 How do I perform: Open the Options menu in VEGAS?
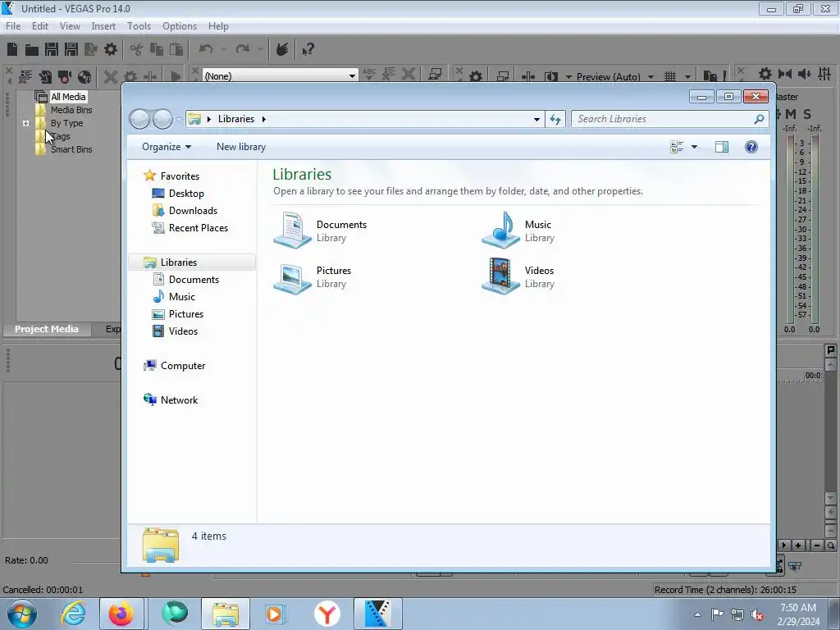pyautogui.click(x=180, y=26)
